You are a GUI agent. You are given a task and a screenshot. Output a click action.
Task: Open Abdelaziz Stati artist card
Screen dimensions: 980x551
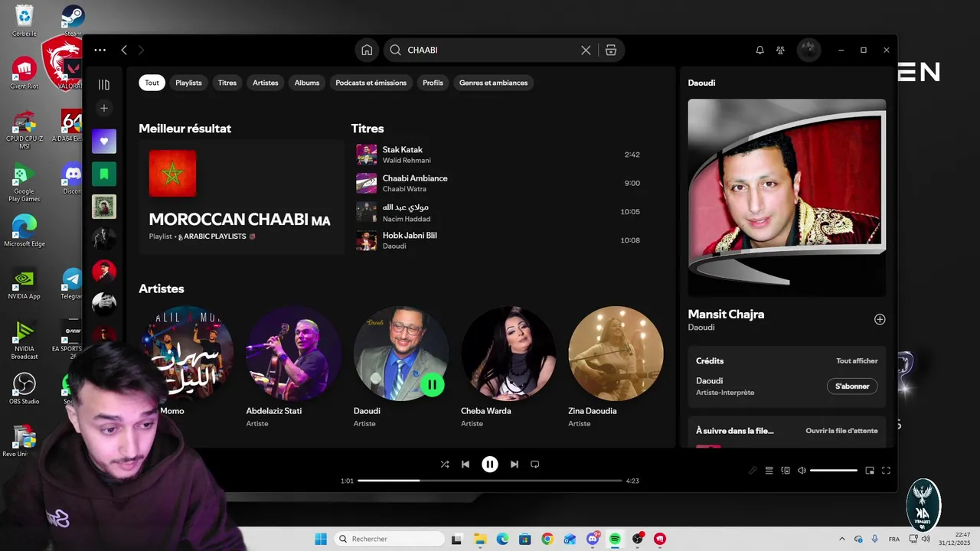coord(293,367)
